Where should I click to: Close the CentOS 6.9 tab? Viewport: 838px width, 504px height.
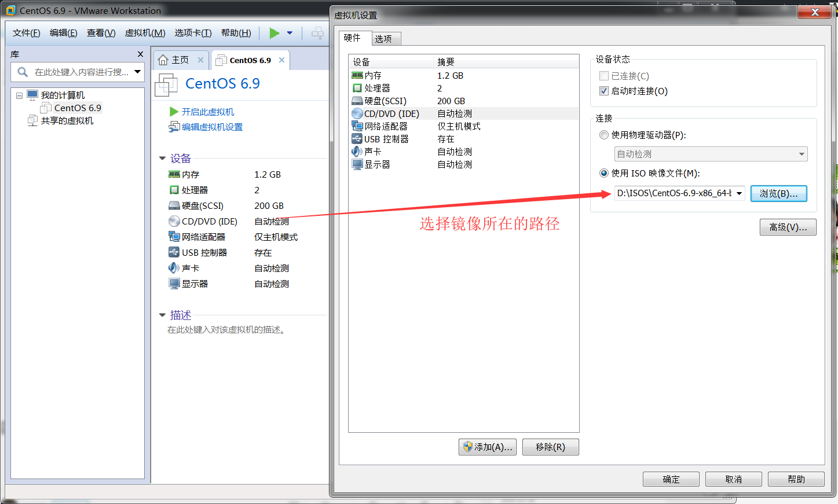pos(281,60)
